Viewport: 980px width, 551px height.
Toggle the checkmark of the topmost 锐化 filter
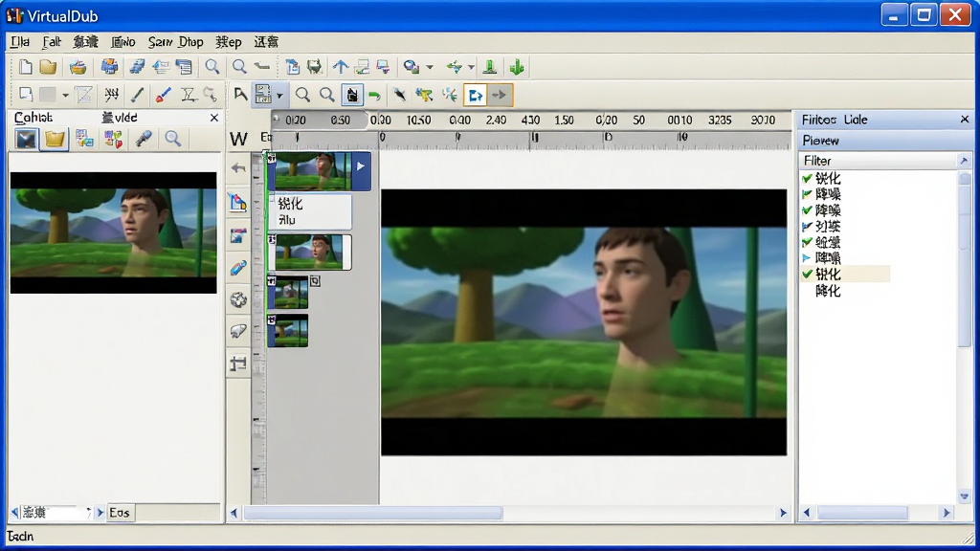[x=808, y=179]
